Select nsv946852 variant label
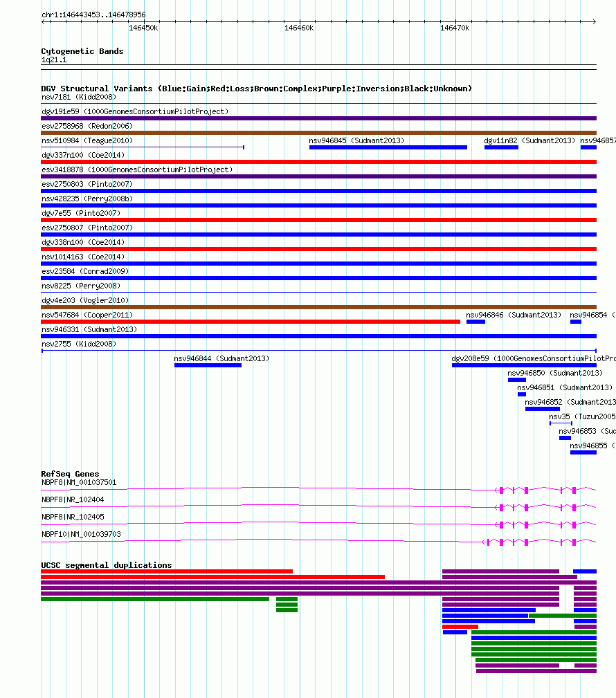Screen dimensions: 616x698 tap(570, 403)
